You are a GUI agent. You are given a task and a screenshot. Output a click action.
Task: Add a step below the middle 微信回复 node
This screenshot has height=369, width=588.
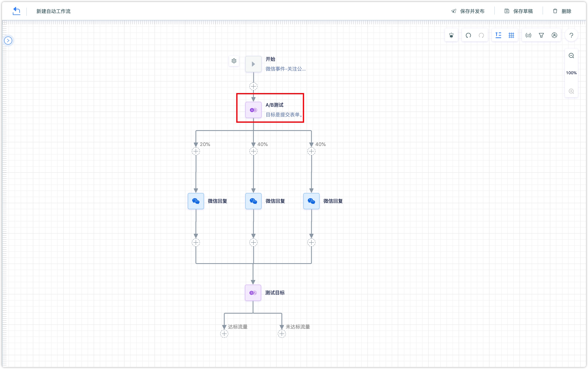[253, 242]
